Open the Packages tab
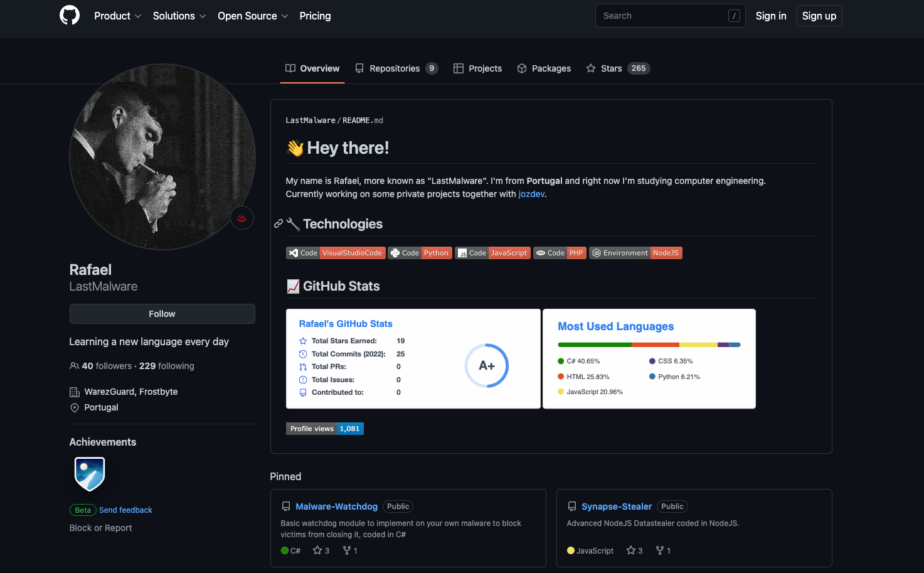 click(544, 68)
